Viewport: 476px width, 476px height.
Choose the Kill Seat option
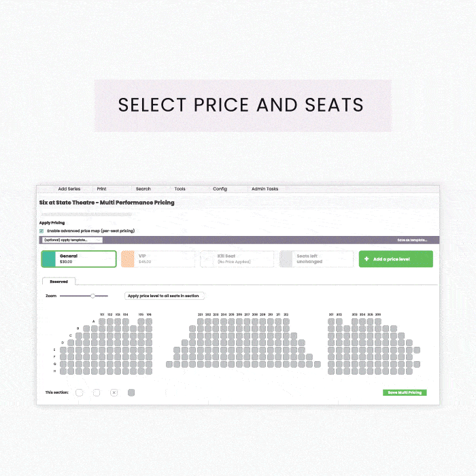click(x=237, y=259)
